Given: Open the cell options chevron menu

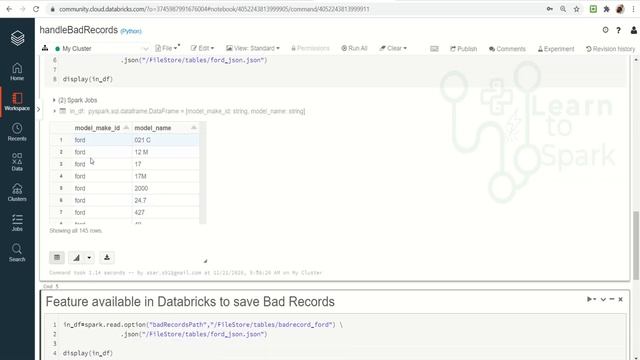Looking at the screenshot, I should tap(603, 300).
